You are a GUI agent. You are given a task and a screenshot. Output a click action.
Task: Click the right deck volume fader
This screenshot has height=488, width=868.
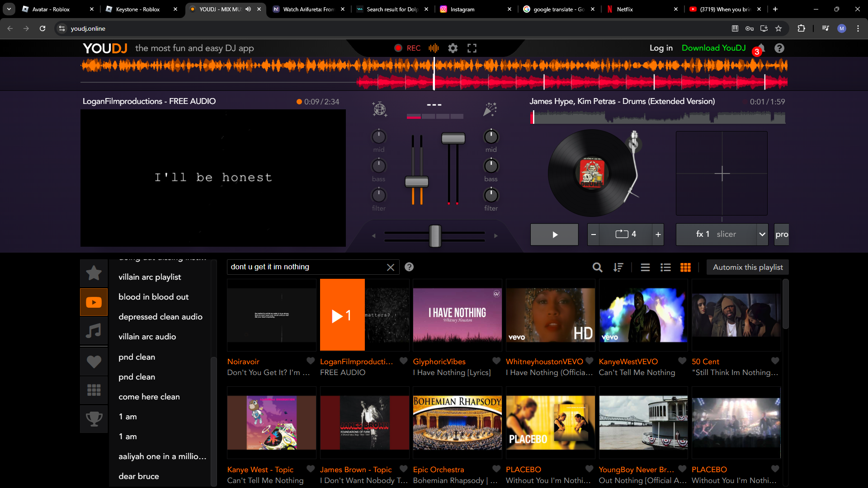tap(453, 138)
